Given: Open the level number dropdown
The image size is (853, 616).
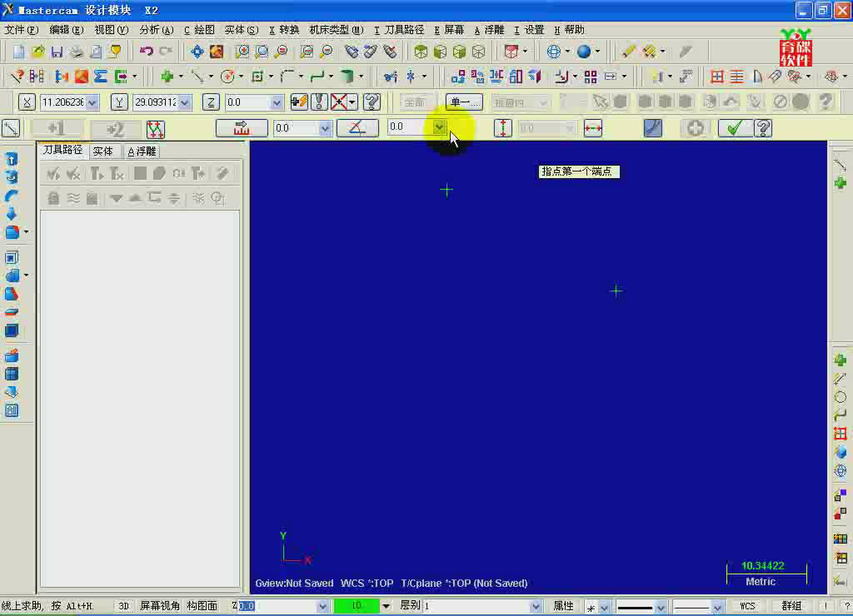Looking at the screenshot, I should [x=536, y=606].
